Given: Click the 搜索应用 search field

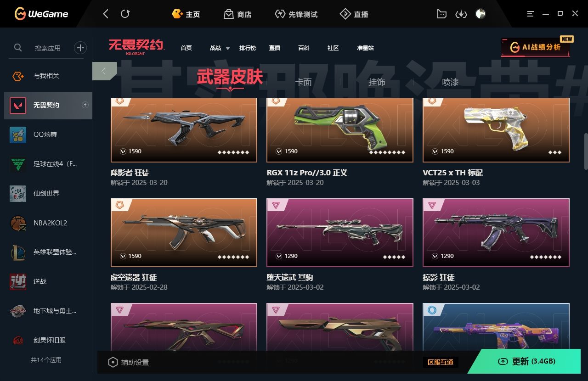Looking at the screenshot, I should [48, 48].
